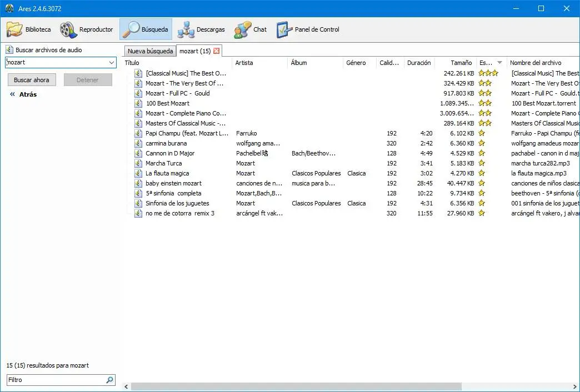Click the horizontal scrollbar thumb
Viewport: 580px width, 392px height.
296,386
